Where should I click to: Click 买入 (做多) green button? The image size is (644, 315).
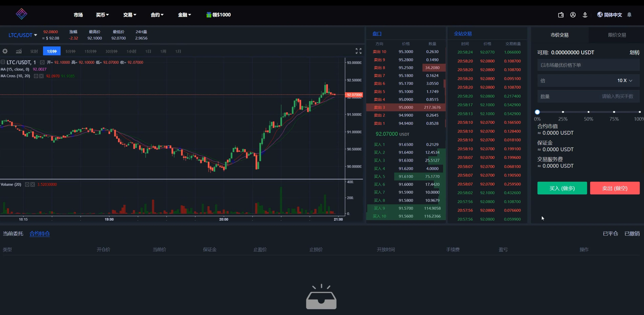click(x=562, y=188)
